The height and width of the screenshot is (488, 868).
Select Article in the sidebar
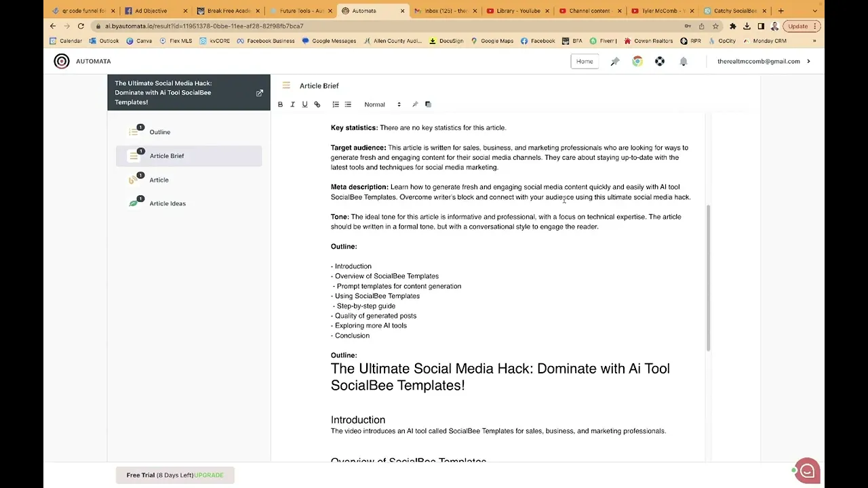(x=189, y=180)
